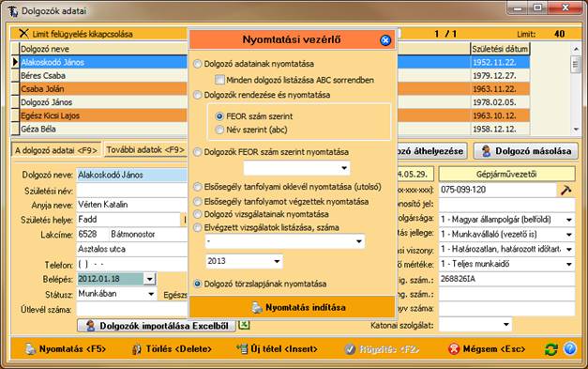
Task: Select Dolgozó vizsgálatainak nyomtatása option
Action: point(197,214)
